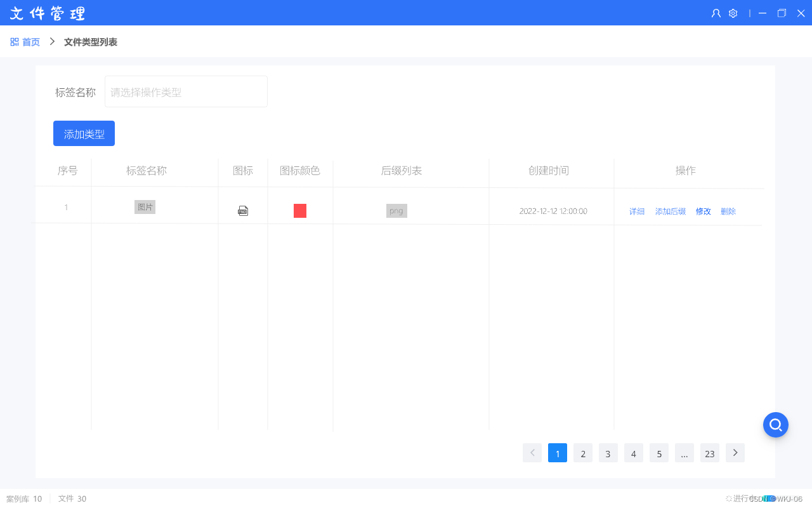Image resolution: width=812 pixels, height=508 pixels.
Task: Click 文件类型列表 in the breadcrumb
Action: tap(91, 42)
